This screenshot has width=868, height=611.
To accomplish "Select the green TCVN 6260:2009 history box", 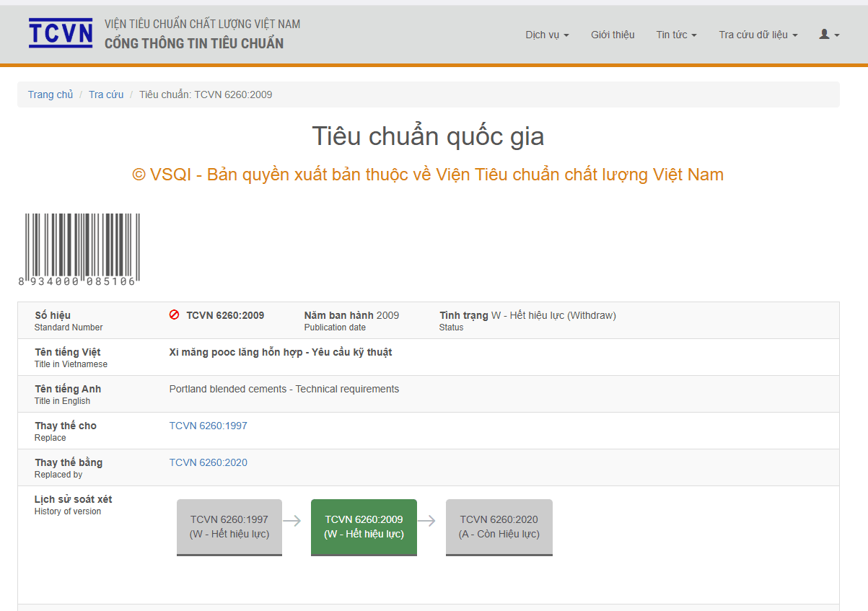I will pos(364,527).
